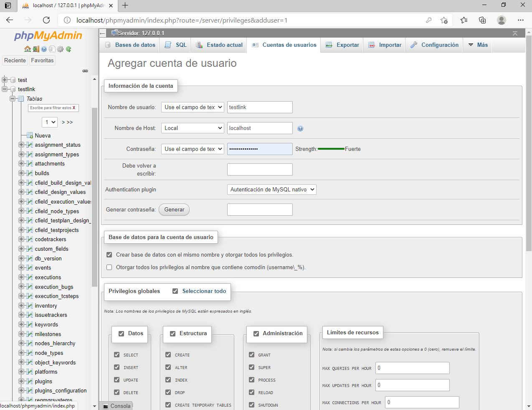Check grant privileges on wildcard name
The image size is (532, 410).
(109, 267)
